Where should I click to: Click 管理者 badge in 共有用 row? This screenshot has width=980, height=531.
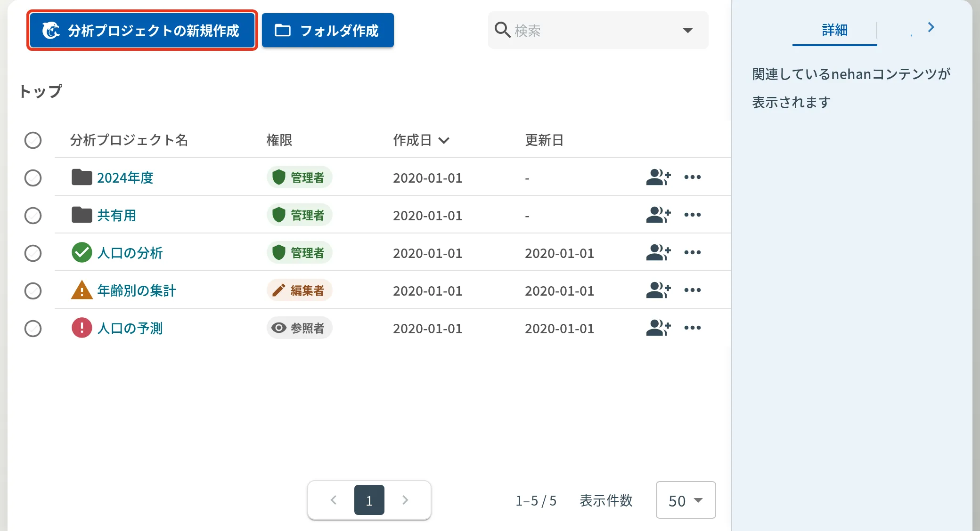coord(299,215)
